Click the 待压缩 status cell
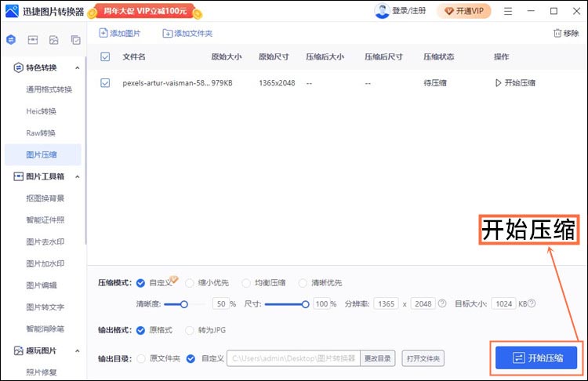588x381 pixels. click(x=435, y=83)
